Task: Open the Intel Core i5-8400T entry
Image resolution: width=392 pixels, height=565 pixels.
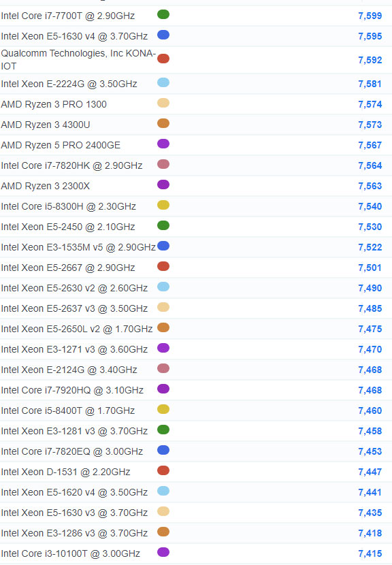Action: point(68,410)
